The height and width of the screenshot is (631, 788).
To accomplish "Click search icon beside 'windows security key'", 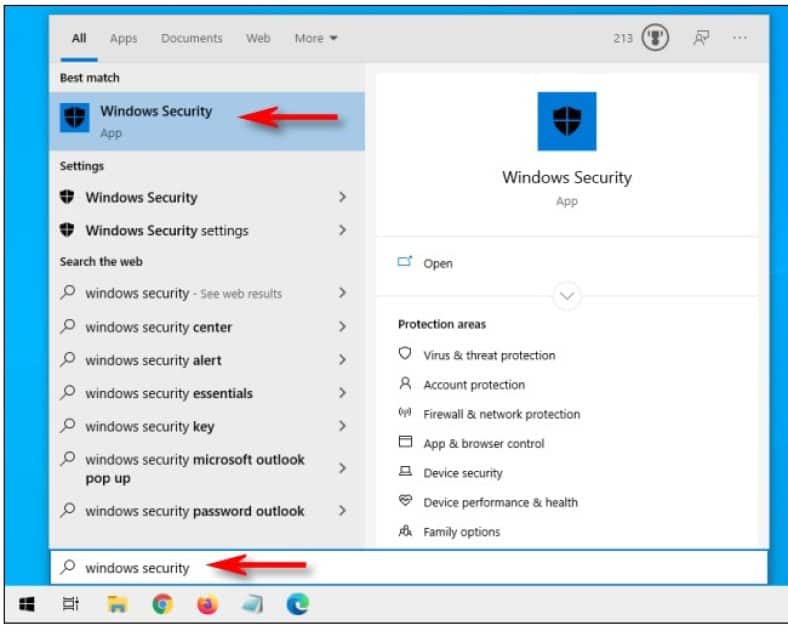I will click(68, 426).
